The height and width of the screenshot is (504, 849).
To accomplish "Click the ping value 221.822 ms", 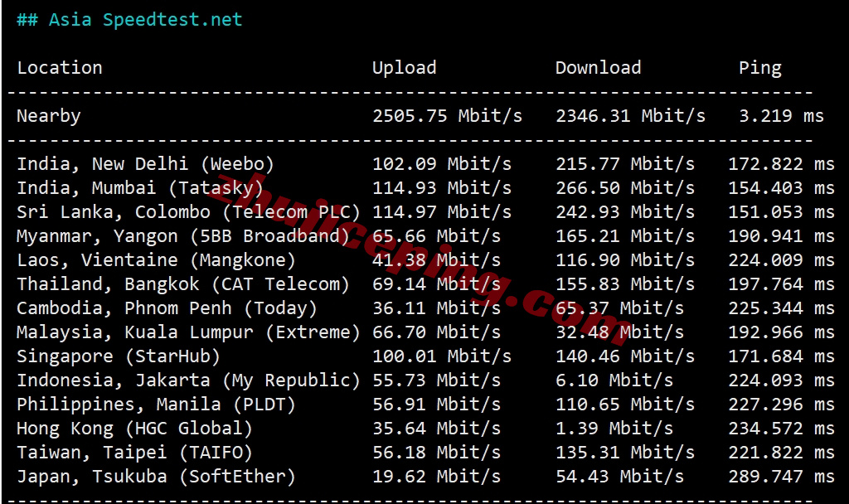I will (x=781, y=452).
